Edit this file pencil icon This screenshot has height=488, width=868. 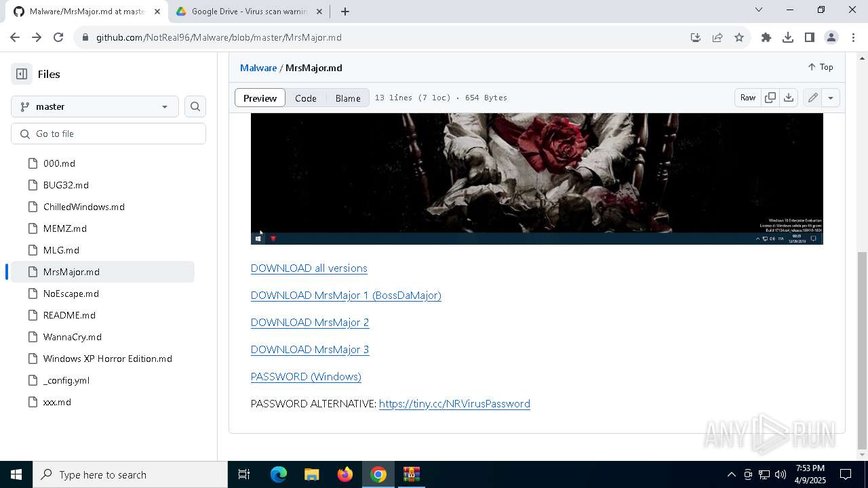812,98
